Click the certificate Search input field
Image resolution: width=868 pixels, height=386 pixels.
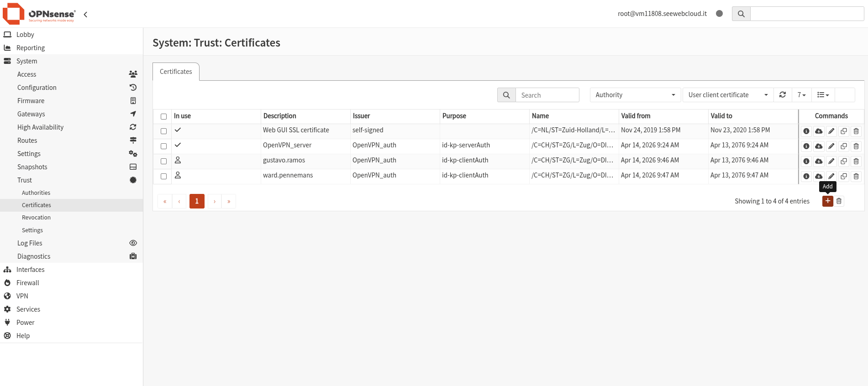[x=547, y=95]
